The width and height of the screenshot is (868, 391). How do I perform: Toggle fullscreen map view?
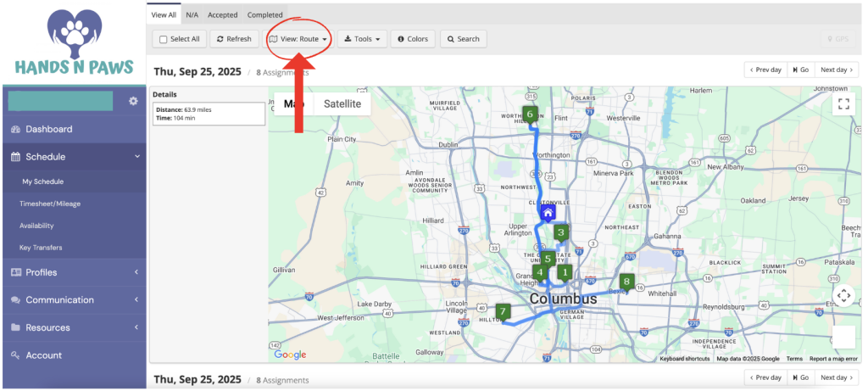pyautogui.click(x=843, y=103)
